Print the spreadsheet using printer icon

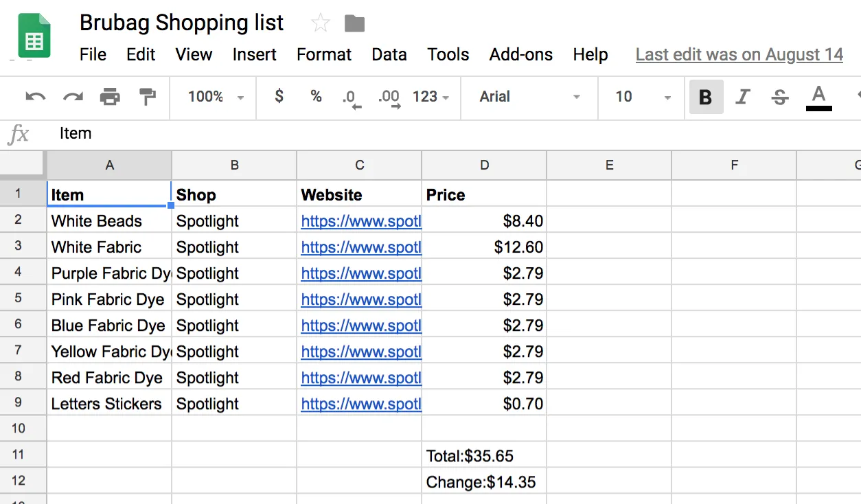click(110, 97)
